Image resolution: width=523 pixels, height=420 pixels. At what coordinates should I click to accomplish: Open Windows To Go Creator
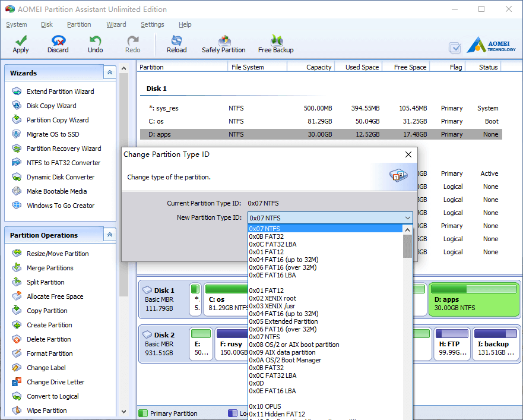point(61,206)
